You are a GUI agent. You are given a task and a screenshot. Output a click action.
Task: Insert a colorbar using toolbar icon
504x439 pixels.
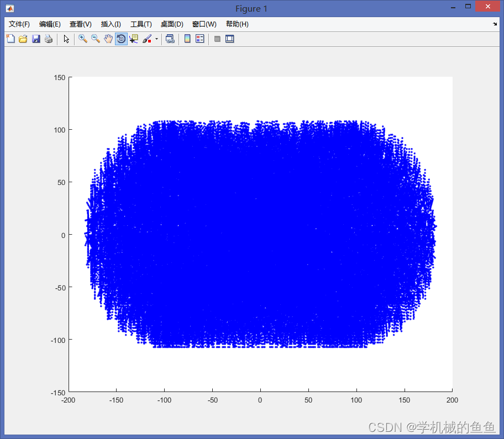coord(187,39)
